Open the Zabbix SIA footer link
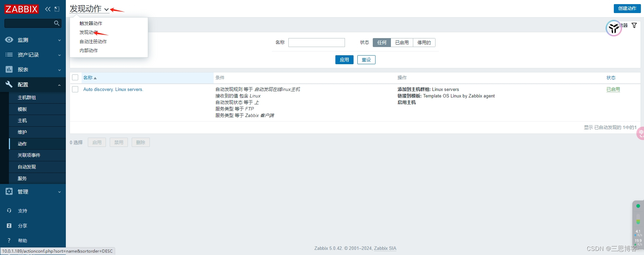This screenshot has height=255, width=644. tap(385, 248)
